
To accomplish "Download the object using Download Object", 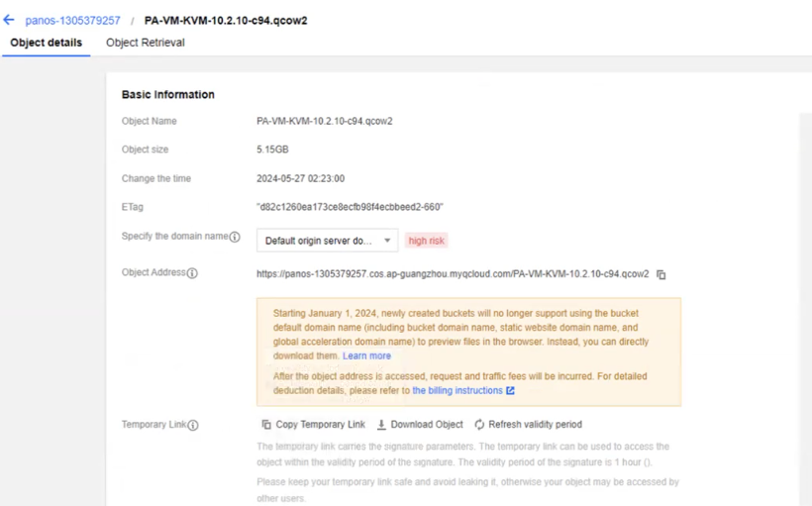I will point(420,425).
